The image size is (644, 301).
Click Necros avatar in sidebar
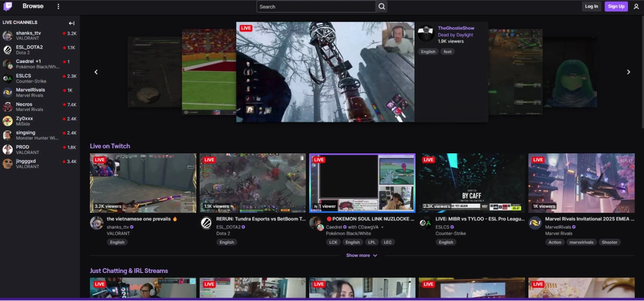[7, 107]
